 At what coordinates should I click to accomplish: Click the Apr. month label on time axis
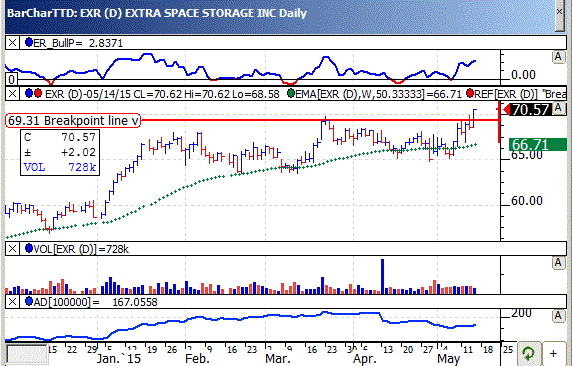pos(364,358)
